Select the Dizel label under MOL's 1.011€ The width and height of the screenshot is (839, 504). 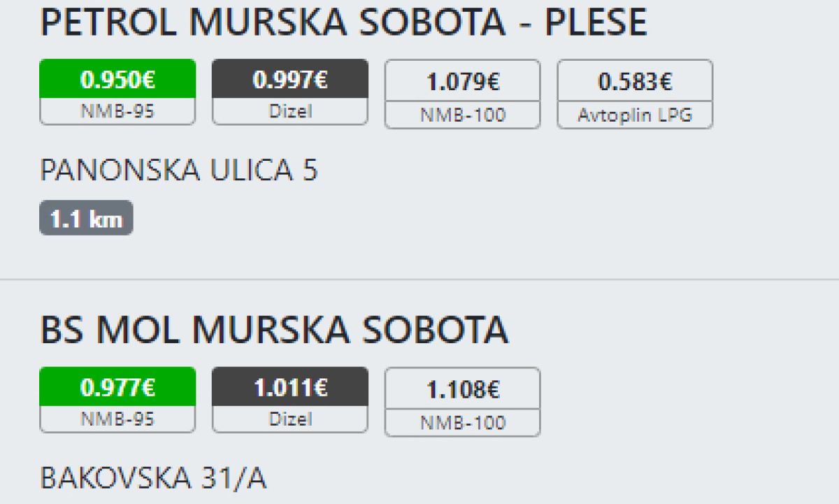point(290,419)
